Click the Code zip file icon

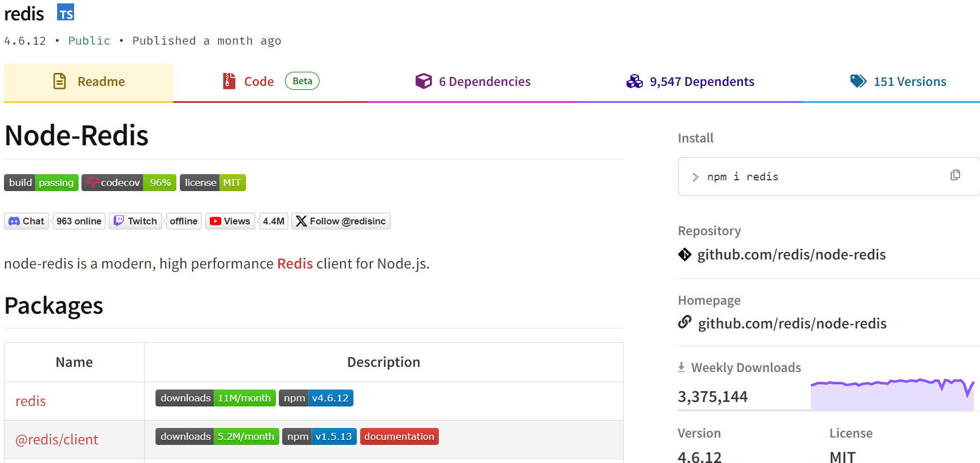click(x=228, y=81)
